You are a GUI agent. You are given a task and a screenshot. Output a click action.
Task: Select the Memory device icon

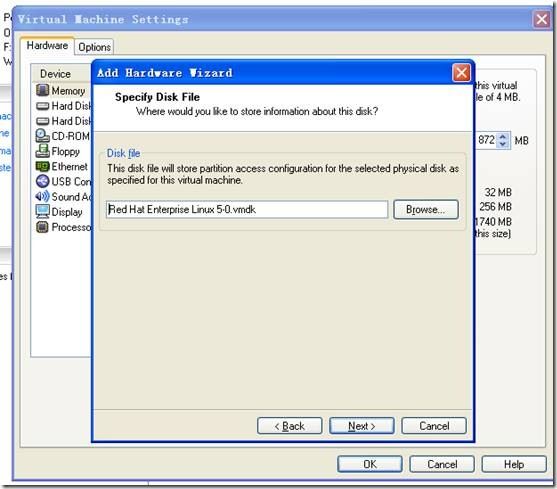pos(43,90)
